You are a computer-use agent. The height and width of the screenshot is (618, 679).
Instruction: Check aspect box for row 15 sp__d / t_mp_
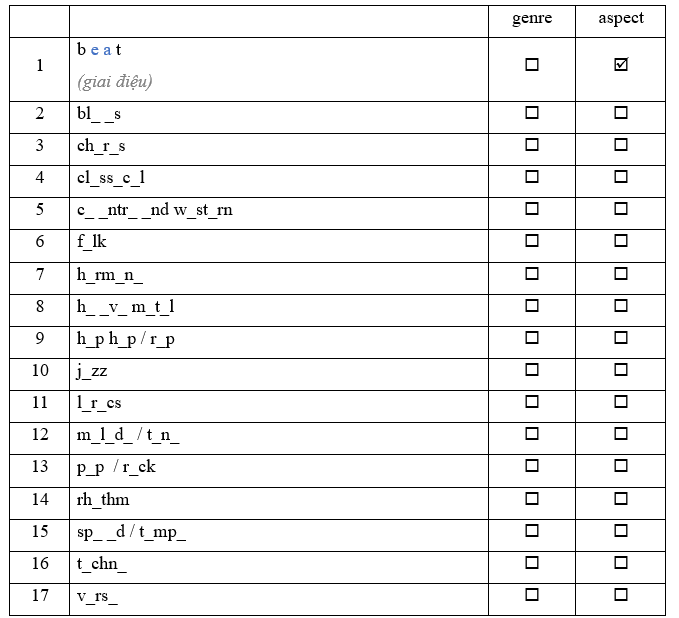click(621, 530)
